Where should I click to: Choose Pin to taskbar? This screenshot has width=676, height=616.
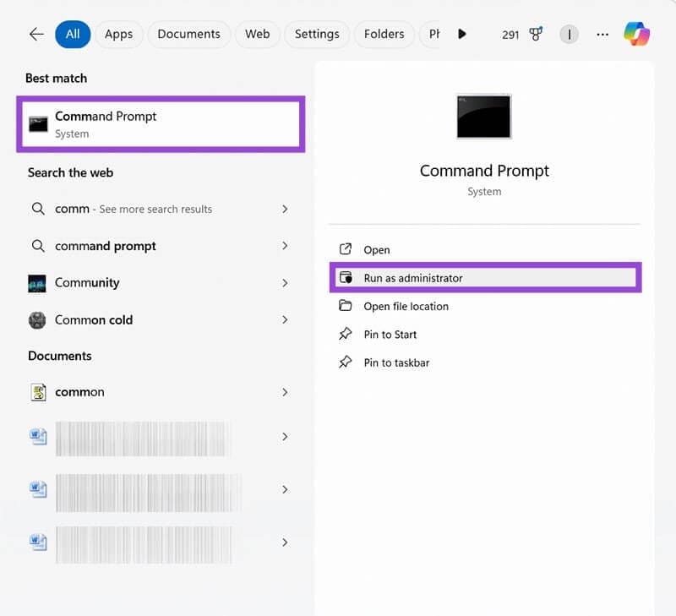pyautogui.click(x=485, y=363)
